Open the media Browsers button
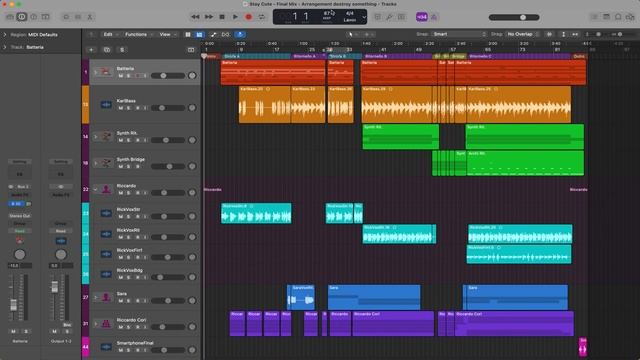The height and width of the screenshot is (360, 640). click(630, 17)
